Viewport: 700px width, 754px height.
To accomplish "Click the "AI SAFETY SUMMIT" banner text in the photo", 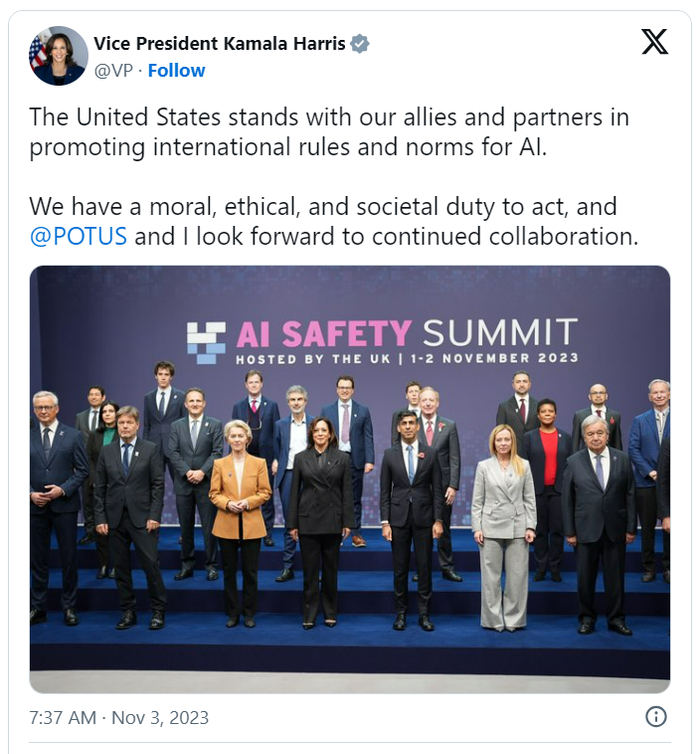I will point(406,333).
